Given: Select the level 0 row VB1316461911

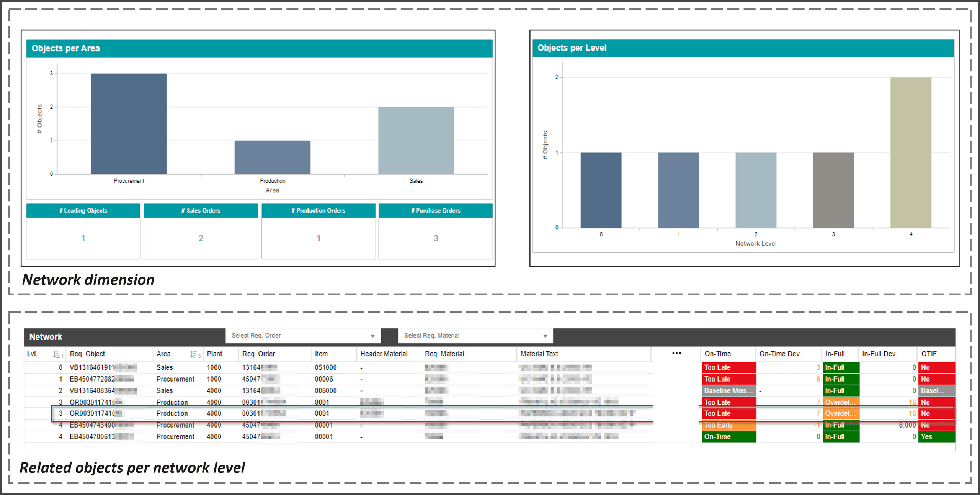Looking at the screenshot, I should click(x=92, y=367).
